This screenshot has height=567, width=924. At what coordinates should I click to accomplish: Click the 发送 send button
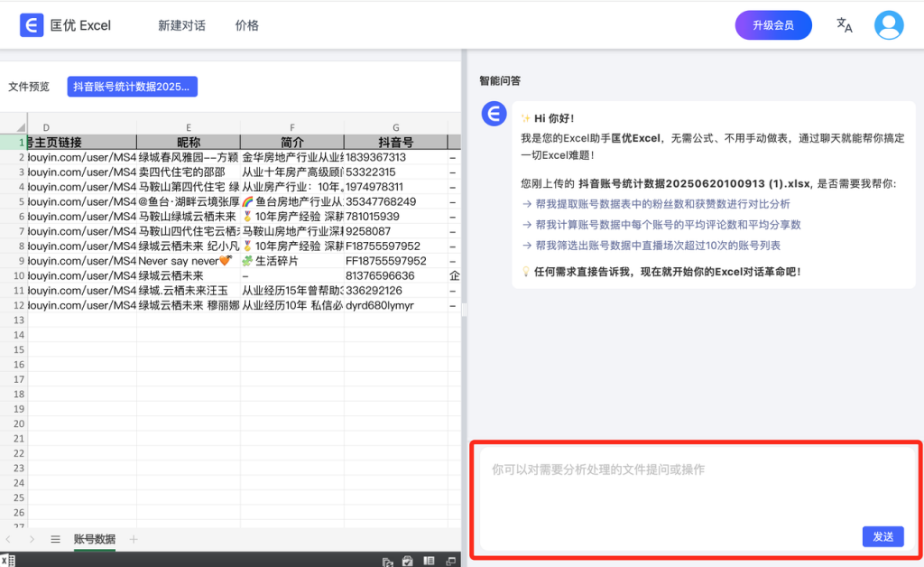pos(882,536)
